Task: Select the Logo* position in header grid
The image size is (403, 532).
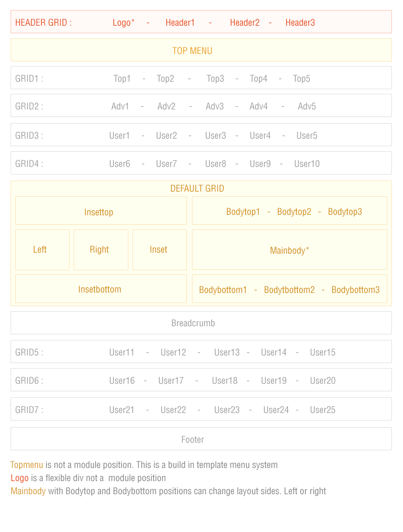Action: click(123, 23)
